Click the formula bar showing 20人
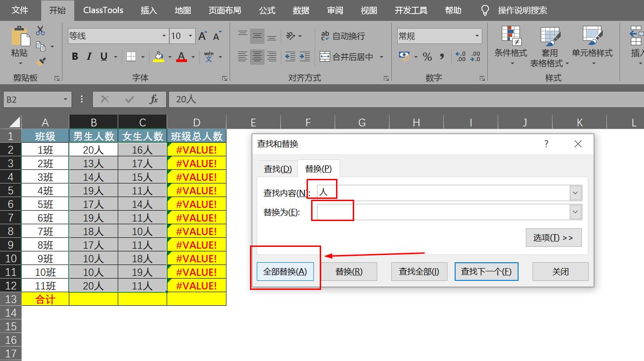Image resolution: width=644 pixels, height=361 pixels. pos(406,99)
